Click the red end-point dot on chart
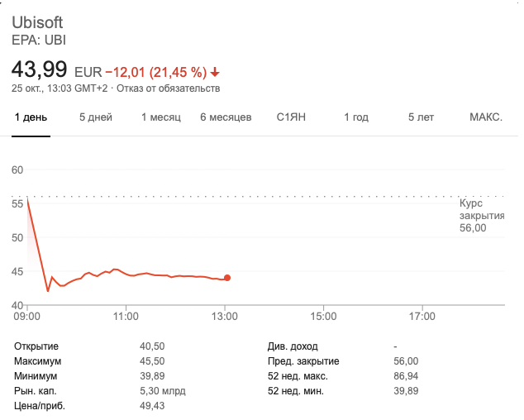The height and width of the screenshot is (420, 524). click(x=227, y=278)
